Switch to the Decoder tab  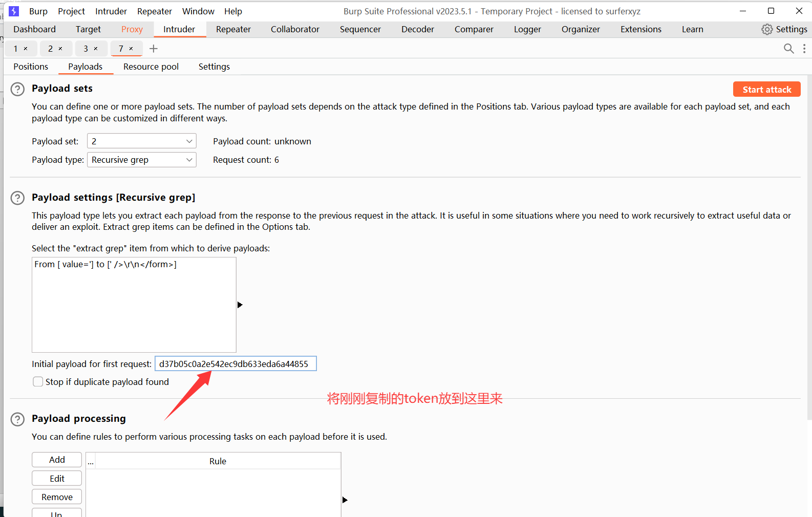[418, 29]
